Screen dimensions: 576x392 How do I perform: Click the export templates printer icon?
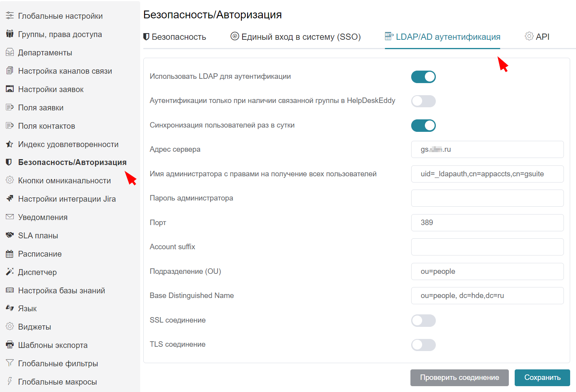(10, 345)
